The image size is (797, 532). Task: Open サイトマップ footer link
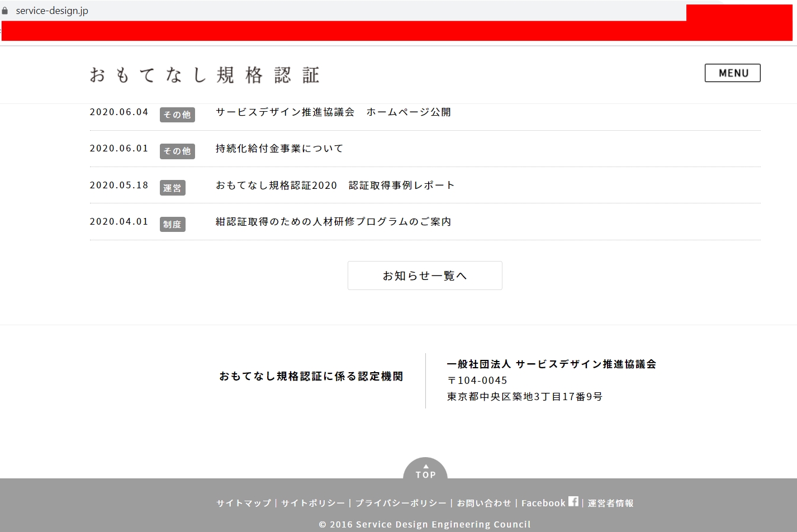[x=244, y=503]
